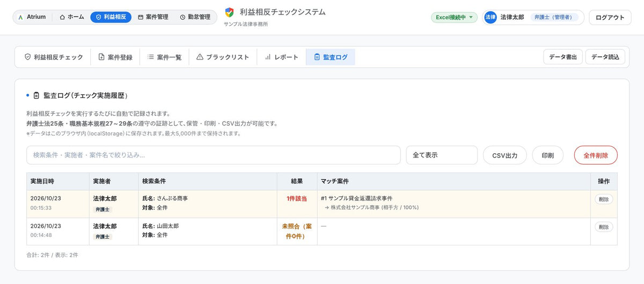Switch to 案件一覧 tab
The width and height of the screenshot is (644, 284).
pyautogui.click(x=165, y=57)
